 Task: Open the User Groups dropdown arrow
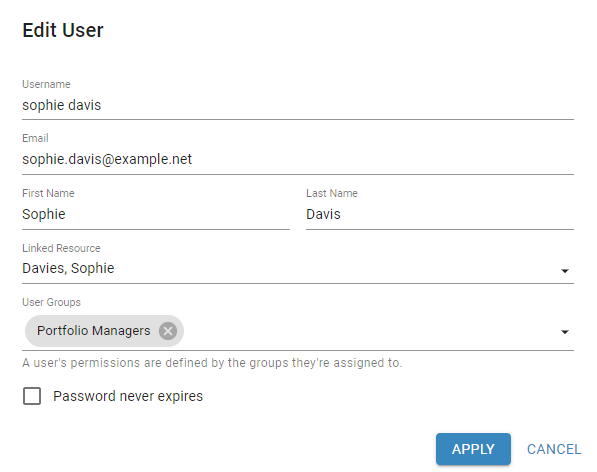click(x=565, y=332)
